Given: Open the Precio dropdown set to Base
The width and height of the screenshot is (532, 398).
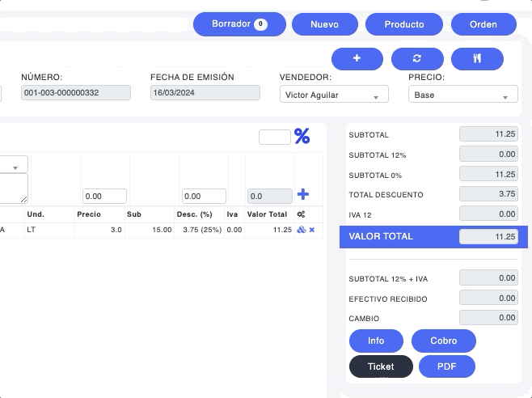Looking at the screenshot, I should tap(462, 95).
